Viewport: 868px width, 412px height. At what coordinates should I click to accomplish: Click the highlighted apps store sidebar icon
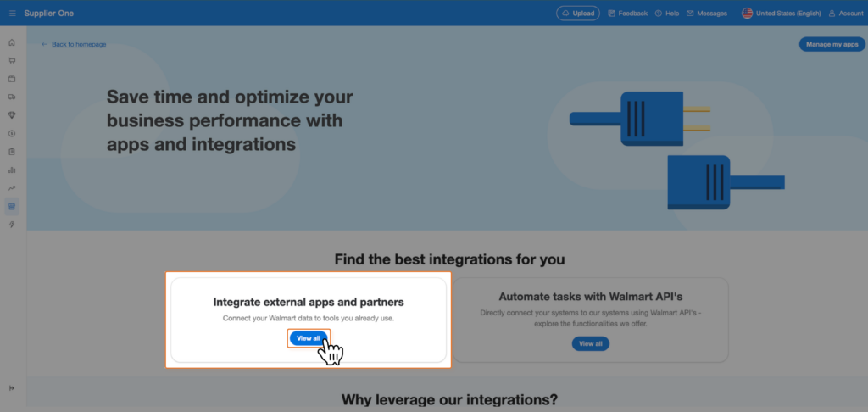(12, 207)
